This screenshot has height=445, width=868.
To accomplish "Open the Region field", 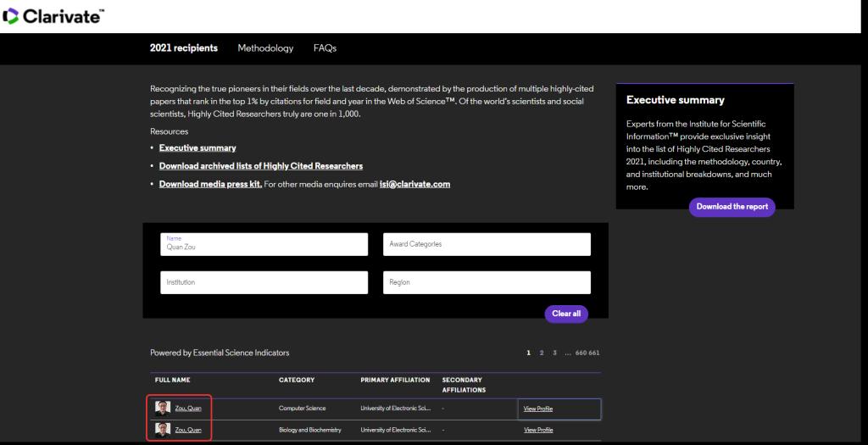I will point(487,282).
